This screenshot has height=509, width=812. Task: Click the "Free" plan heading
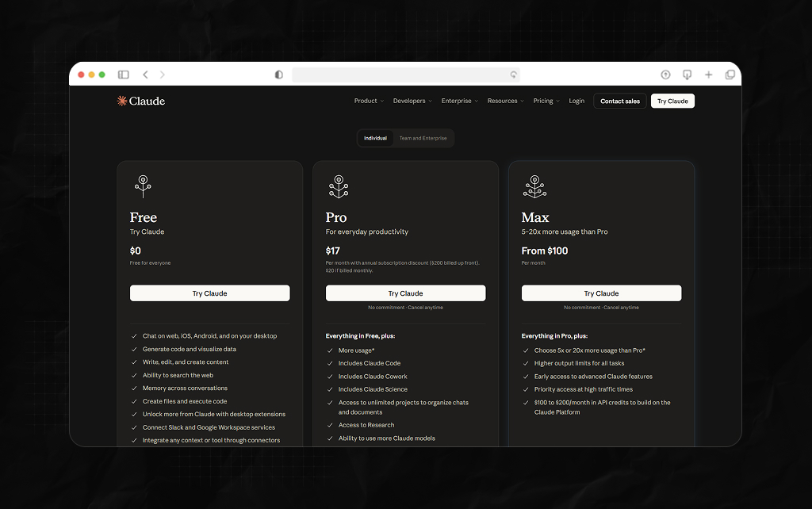[x=144, y=217]
